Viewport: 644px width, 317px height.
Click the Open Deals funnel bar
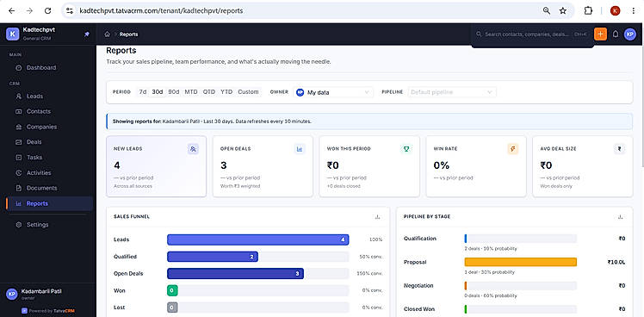[x=235, y=274]
